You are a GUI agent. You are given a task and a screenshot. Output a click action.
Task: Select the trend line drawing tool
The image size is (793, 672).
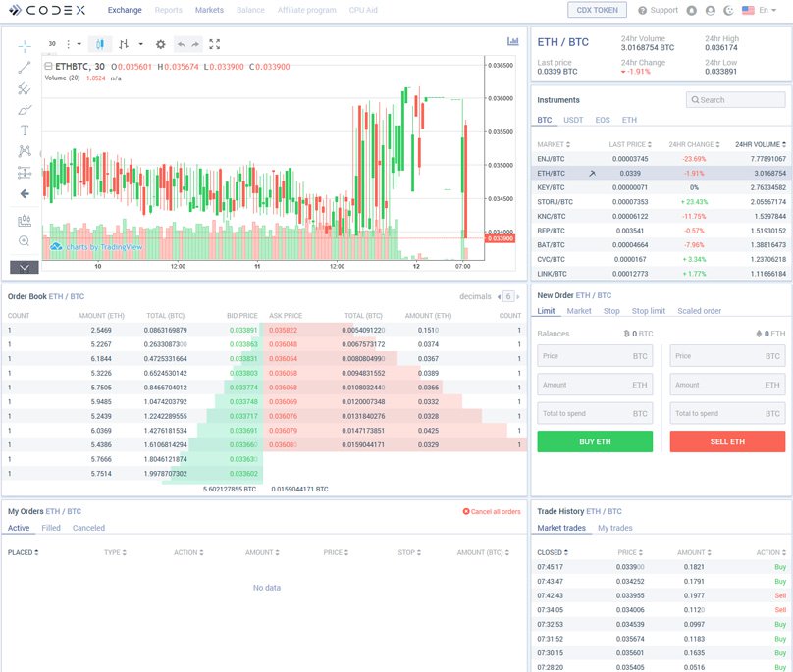tap(24, 68)
